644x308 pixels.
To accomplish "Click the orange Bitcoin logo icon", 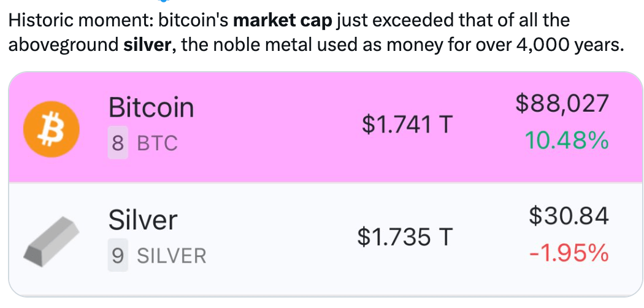I will coord(51,128).
